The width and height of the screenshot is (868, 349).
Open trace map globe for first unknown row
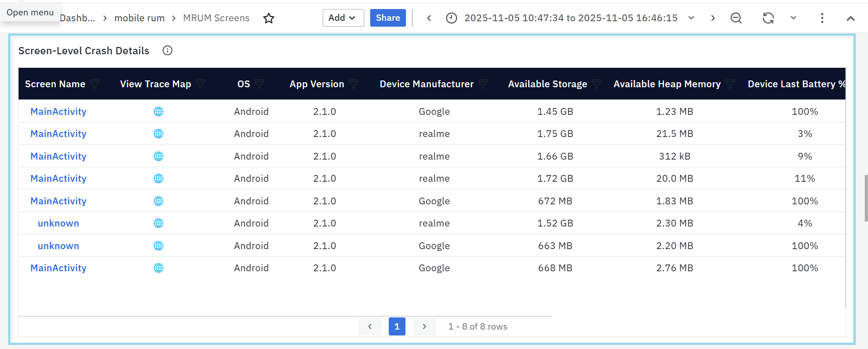point(158,223)
